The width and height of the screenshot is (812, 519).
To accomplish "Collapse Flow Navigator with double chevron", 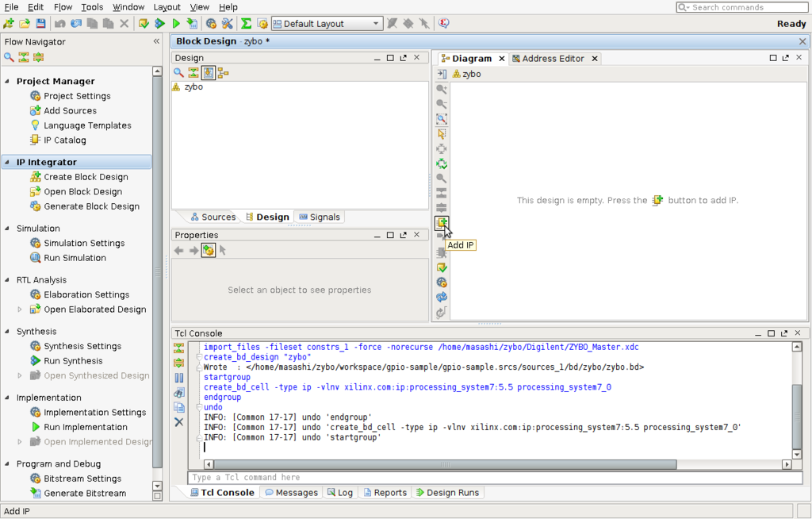I will 156,41.
